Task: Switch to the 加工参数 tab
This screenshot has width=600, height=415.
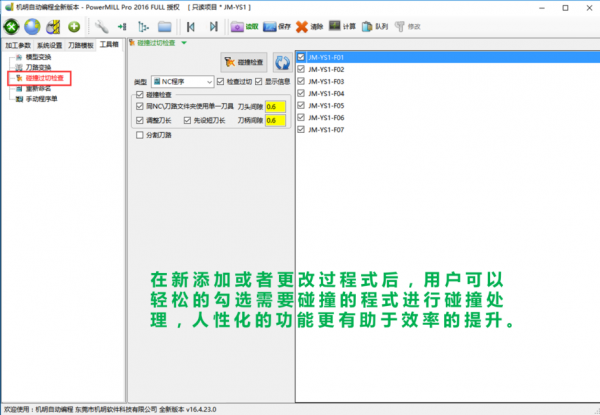Action: [17, 46]
